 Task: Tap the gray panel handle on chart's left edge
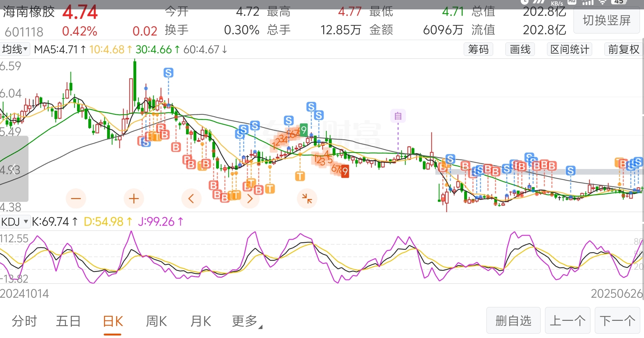(14, 169)
